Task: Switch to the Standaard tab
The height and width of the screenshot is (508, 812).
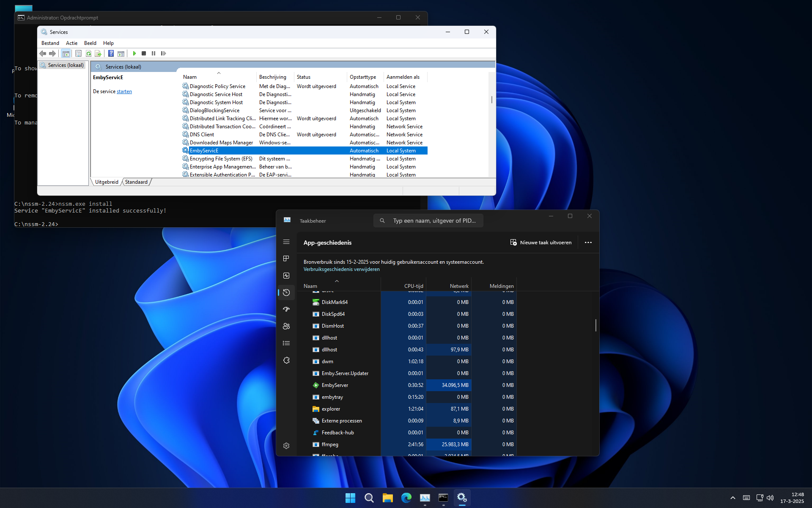Action: coord(136,182)
